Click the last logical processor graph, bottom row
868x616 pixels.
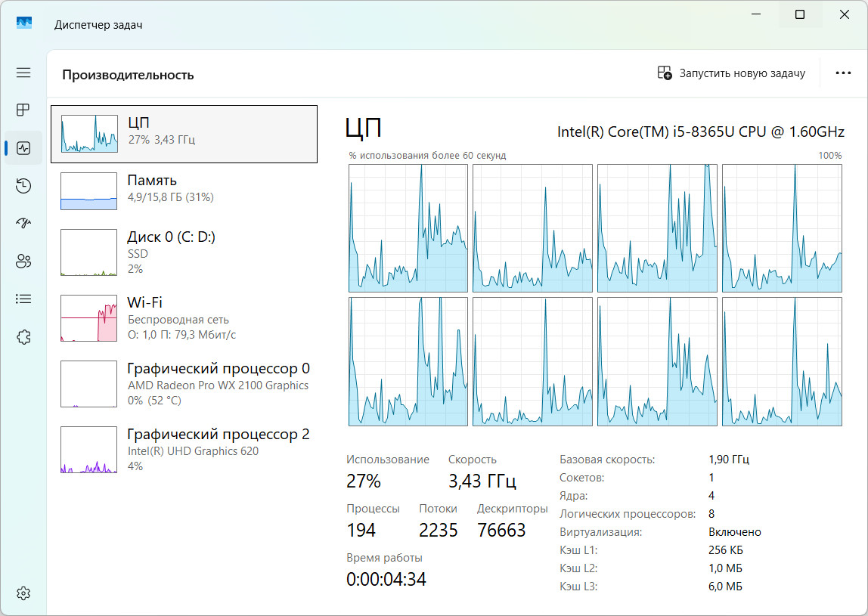782,361
